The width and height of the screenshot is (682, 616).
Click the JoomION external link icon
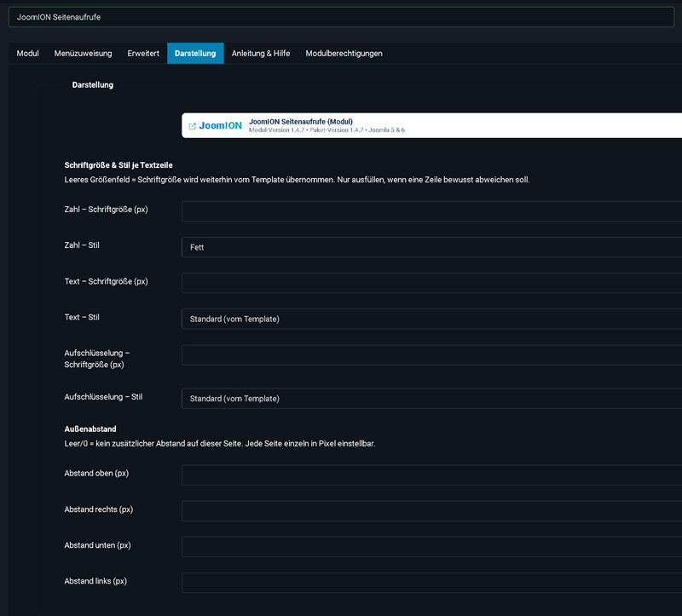[x=193, y=126]
